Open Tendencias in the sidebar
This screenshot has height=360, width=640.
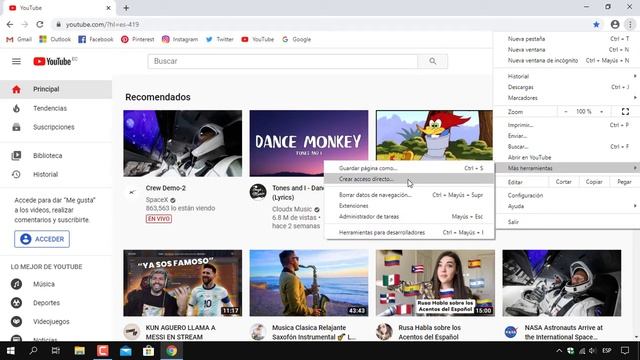(x=56, y=108)
